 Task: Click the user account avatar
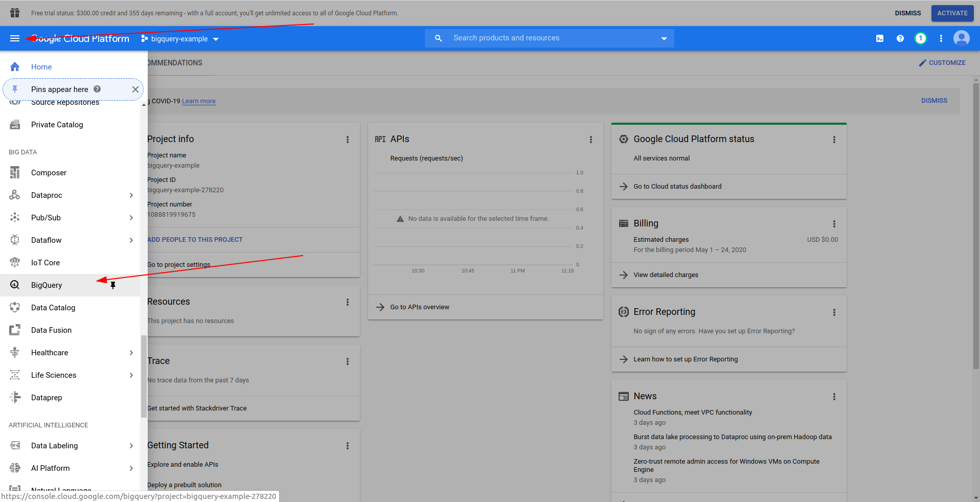click(x=961, y=38)
